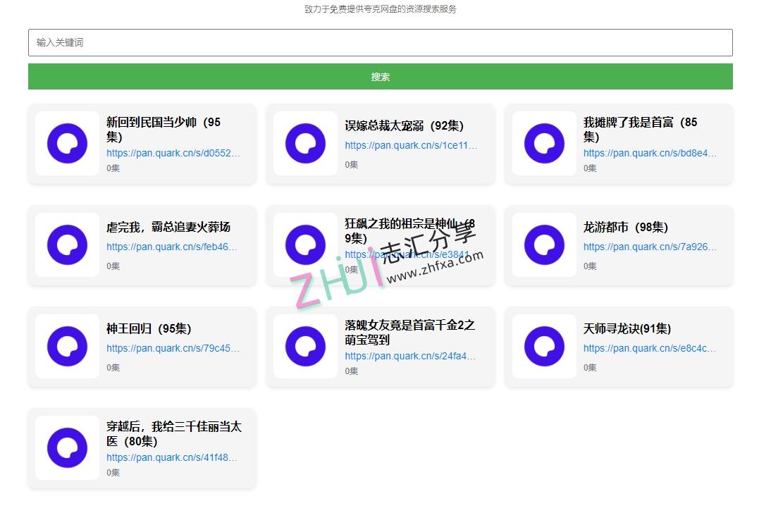
Task: Open the pan.quark.cn link for 误嫁总裁太宠溺
Action: 412,145
